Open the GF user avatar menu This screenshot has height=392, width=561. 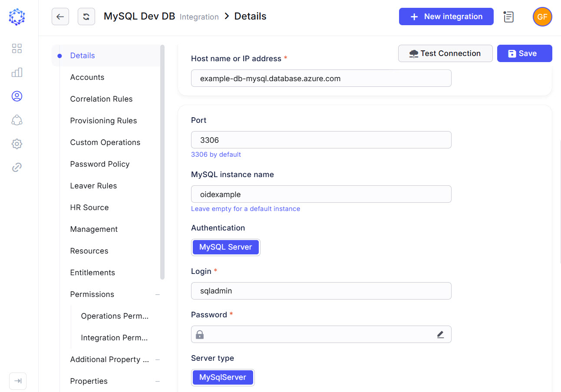[542, 17]
